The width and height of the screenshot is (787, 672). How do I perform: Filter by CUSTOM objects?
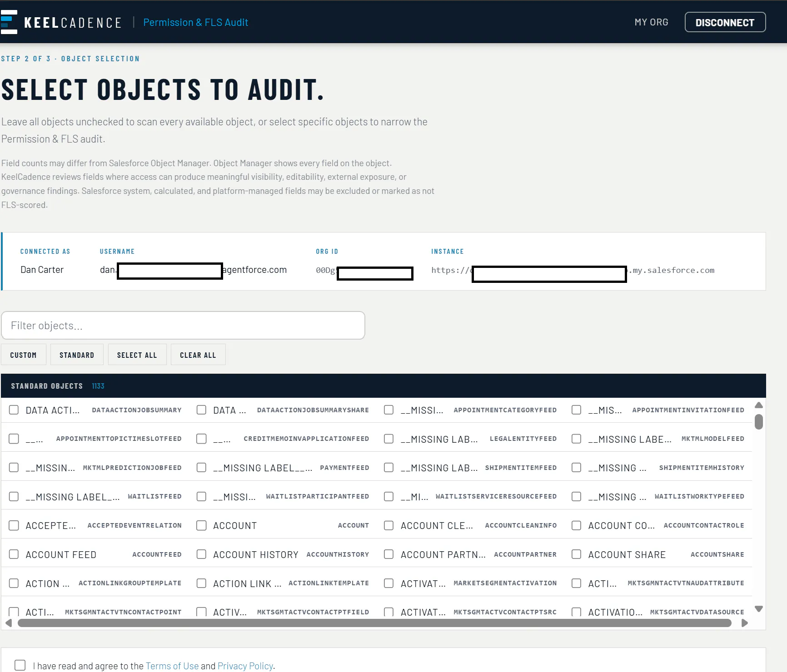click(x=24, y=355)
